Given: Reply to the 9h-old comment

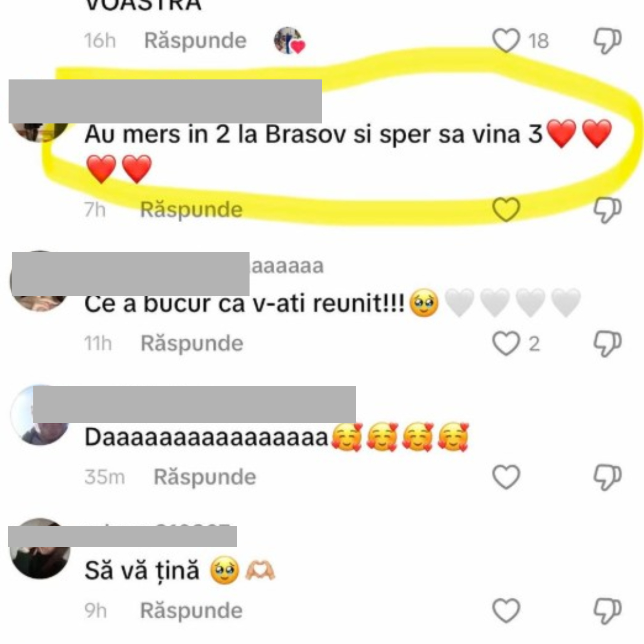Looking at the screenshot, I should pos(191,611).
